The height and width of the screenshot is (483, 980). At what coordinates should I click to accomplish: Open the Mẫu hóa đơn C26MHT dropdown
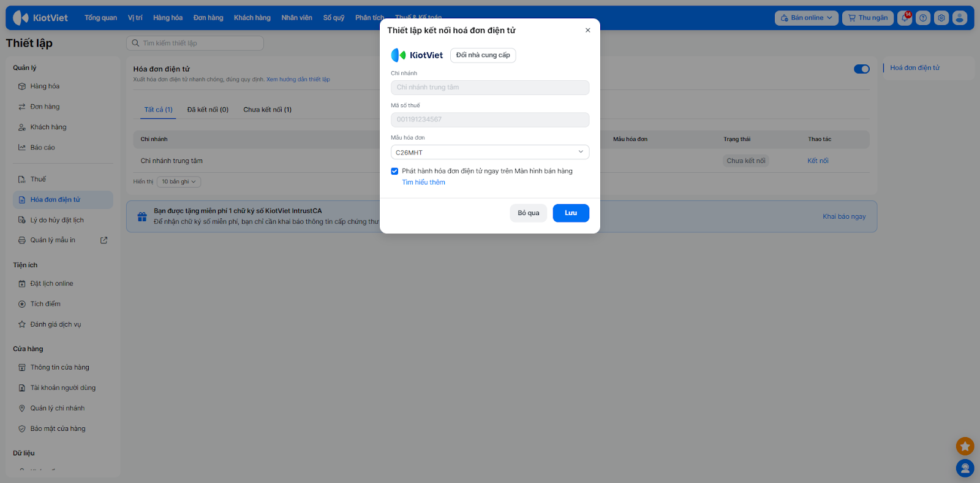pos(490,152)
